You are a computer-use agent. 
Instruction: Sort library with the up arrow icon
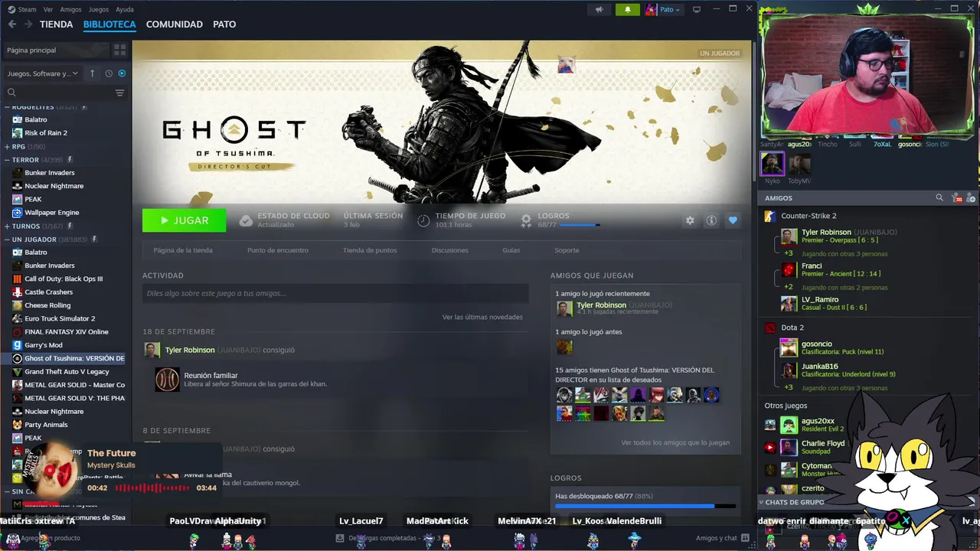click(x=93, y=73)
